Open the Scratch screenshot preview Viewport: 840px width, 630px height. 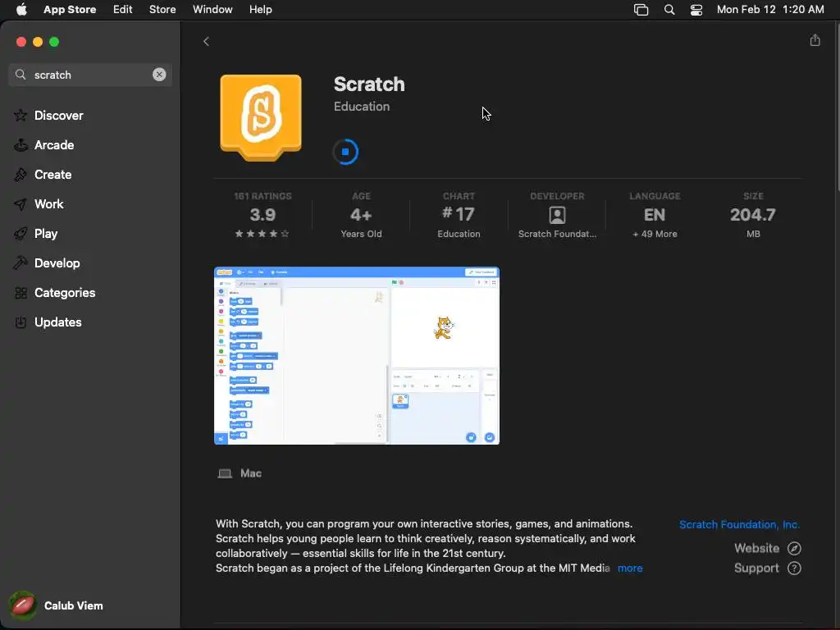tap(357, 355)
